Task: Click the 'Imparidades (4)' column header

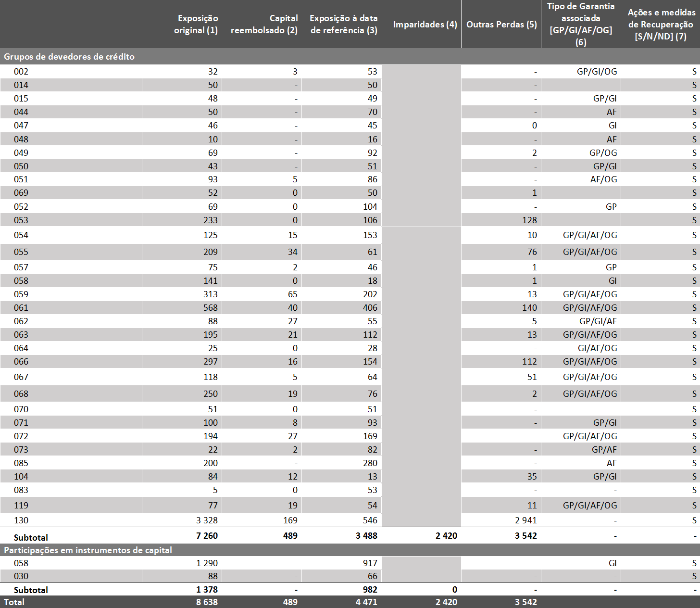Action: pyautogui.click(x=425, y=25)
